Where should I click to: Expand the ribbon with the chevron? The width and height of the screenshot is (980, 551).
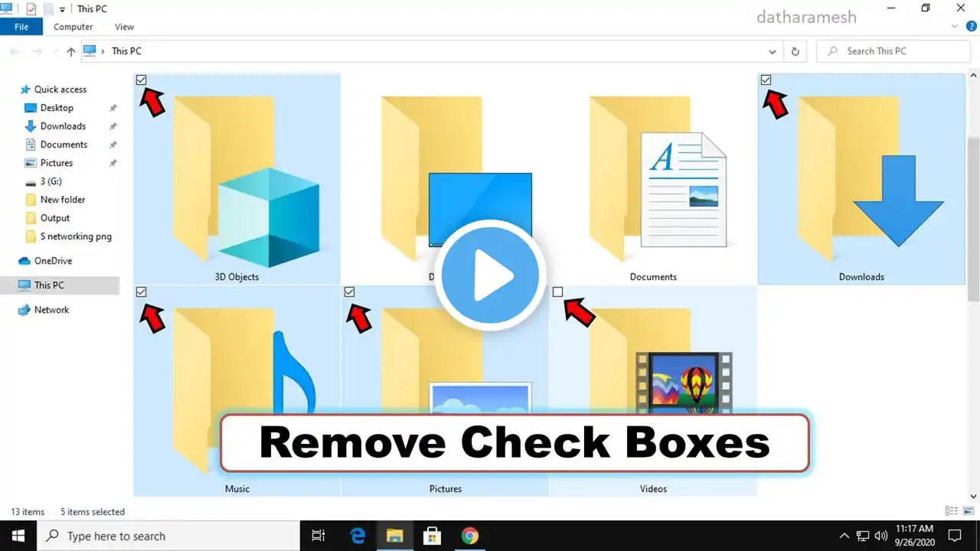point(955,26)
